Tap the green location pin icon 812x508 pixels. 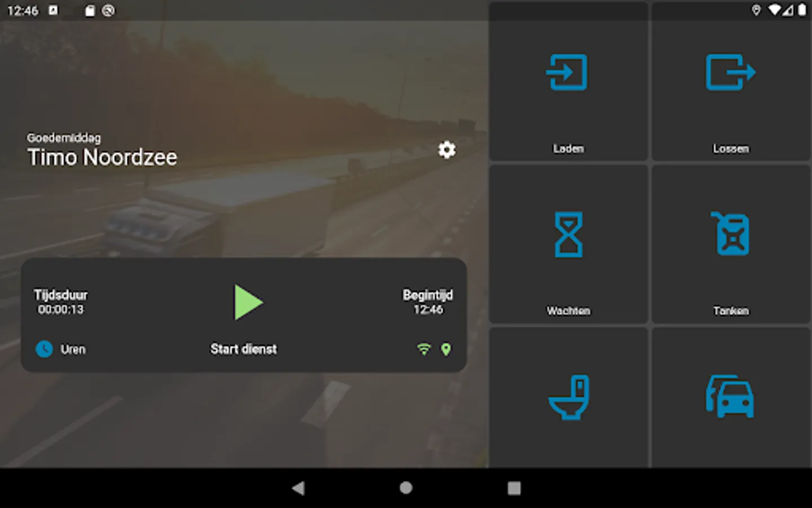[x=446, y=349]
